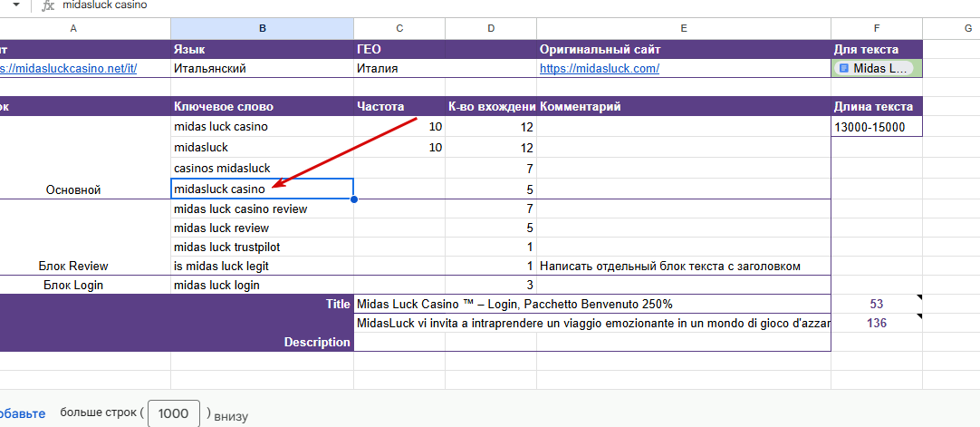Select column E header

point(684,28)
